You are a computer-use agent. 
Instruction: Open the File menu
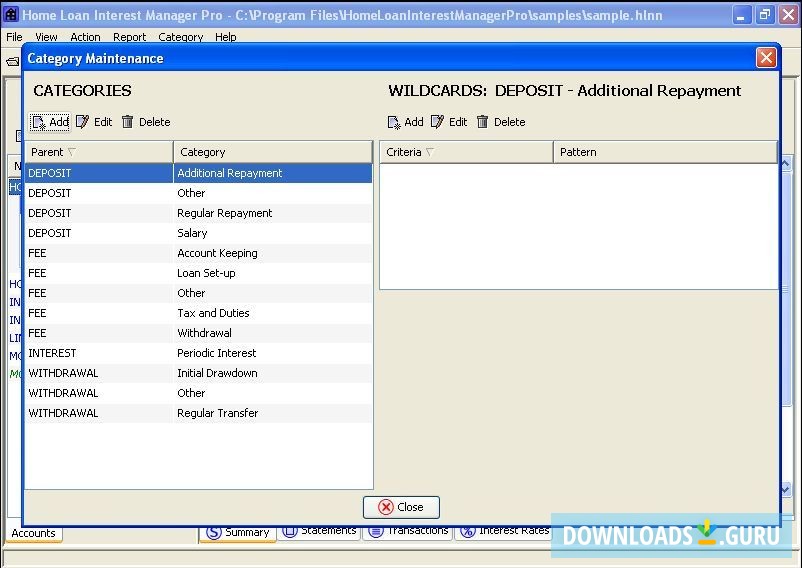click(x=14, y=37)
